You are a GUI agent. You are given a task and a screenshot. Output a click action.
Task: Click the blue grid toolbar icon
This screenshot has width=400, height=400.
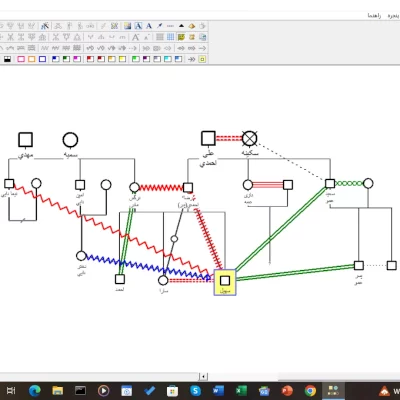(170, 37)
